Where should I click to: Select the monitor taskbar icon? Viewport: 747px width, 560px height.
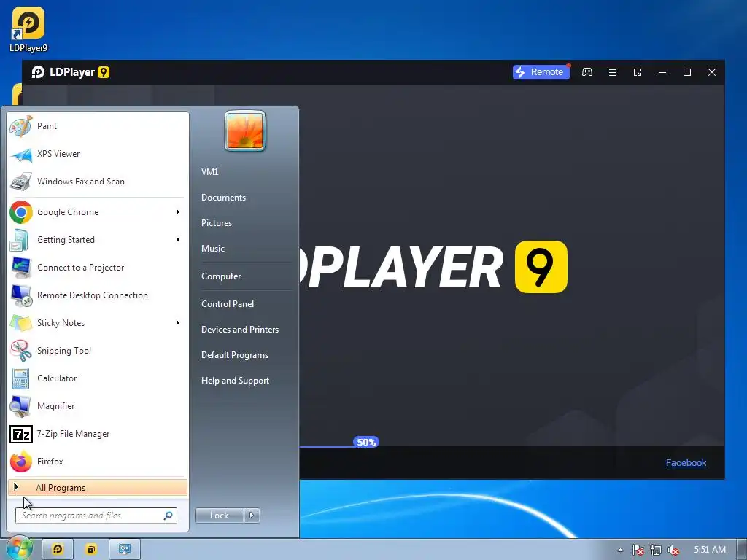pyautogui.click(x=125, y=549)
